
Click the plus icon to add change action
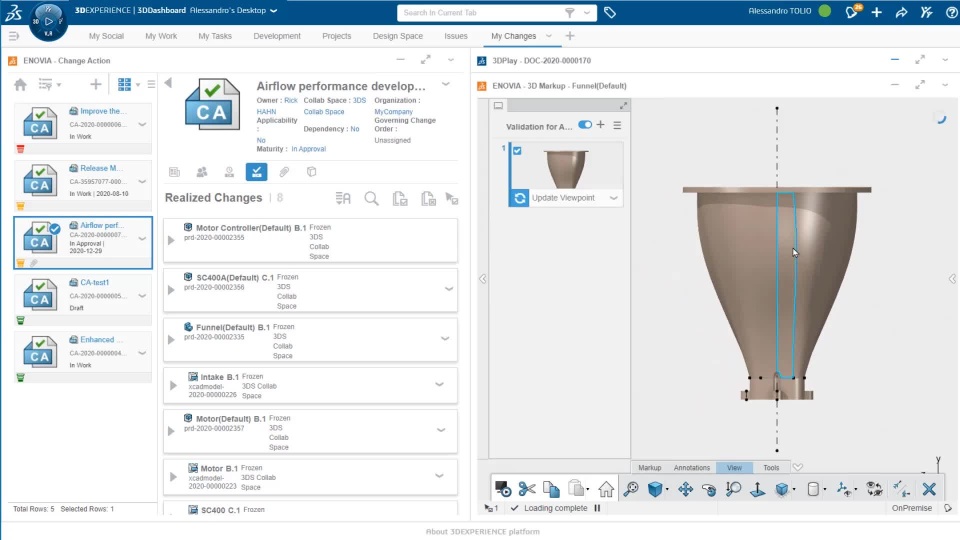click(x=95, y=84)
